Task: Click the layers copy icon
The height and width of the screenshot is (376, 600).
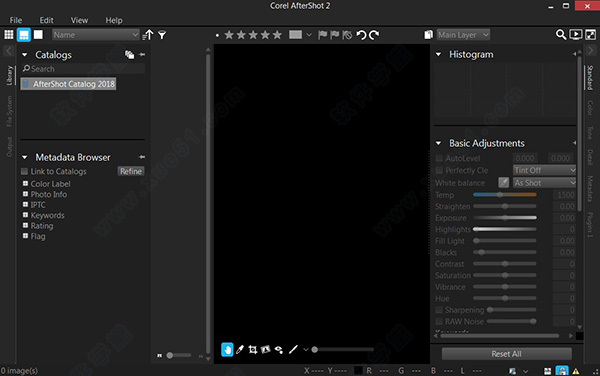Action: [x=429, y=35]
